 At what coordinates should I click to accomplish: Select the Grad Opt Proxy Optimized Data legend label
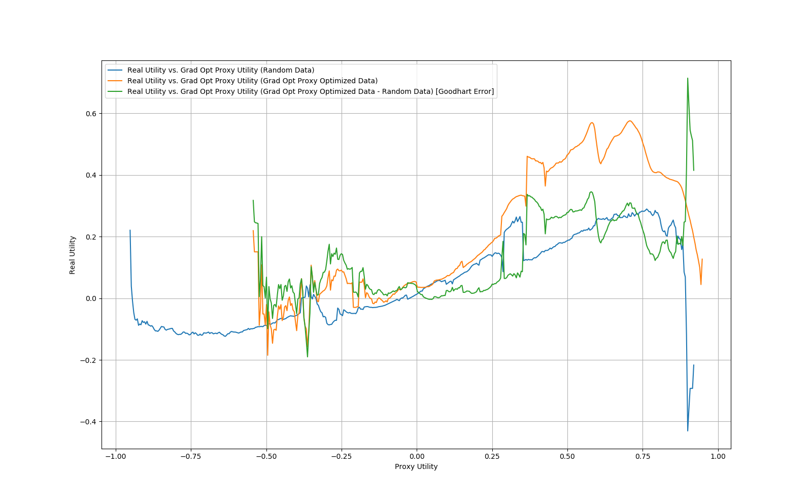(x=252, y=81)
